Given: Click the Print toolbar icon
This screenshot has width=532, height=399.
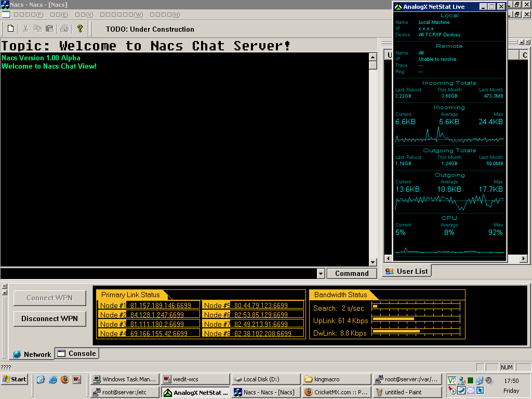Looking at the screenshot, I should pos(64,29).
